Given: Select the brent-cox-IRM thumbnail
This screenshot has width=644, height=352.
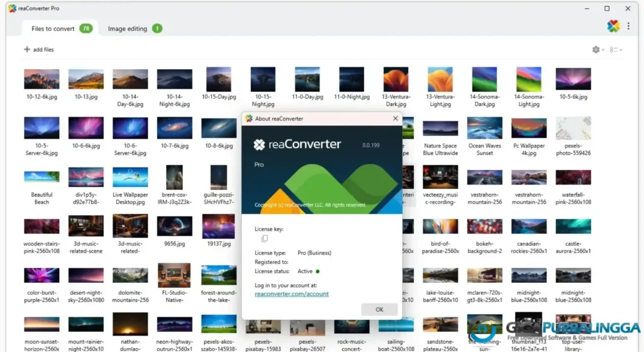Looking at the screenshot, I should 175,177.
